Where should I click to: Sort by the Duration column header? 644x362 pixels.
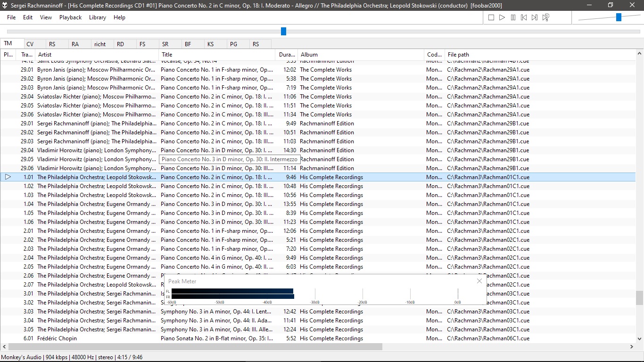(x=286, y=55)
